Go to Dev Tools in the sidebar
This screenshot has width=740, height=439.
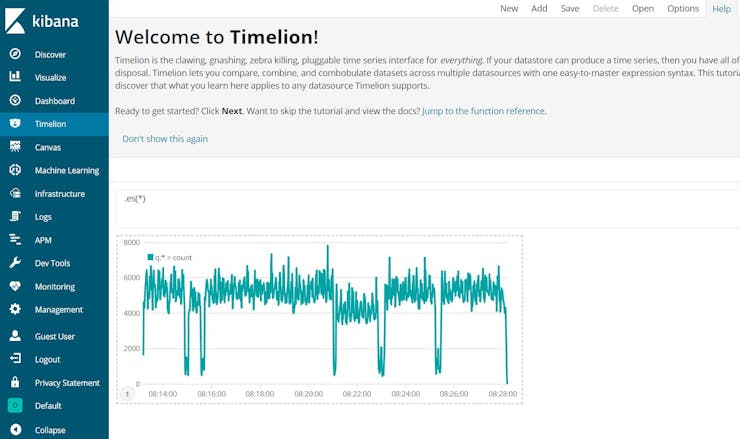coord(52,263)
